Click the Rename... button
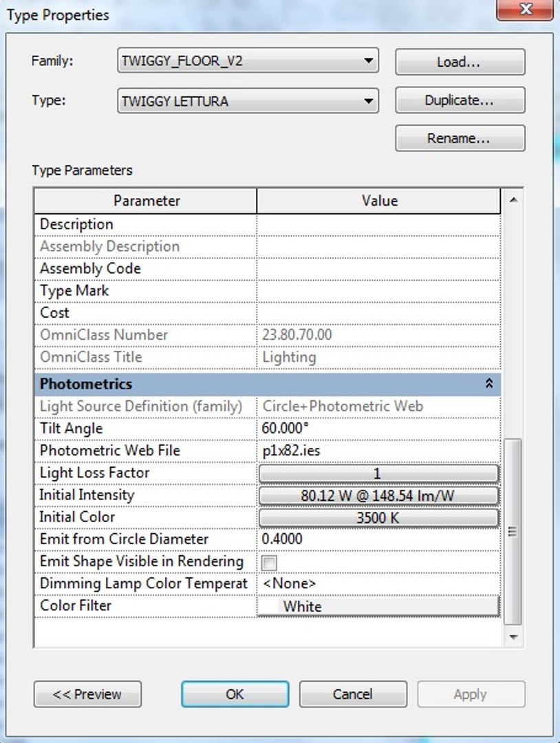 (x=460, y=138)
